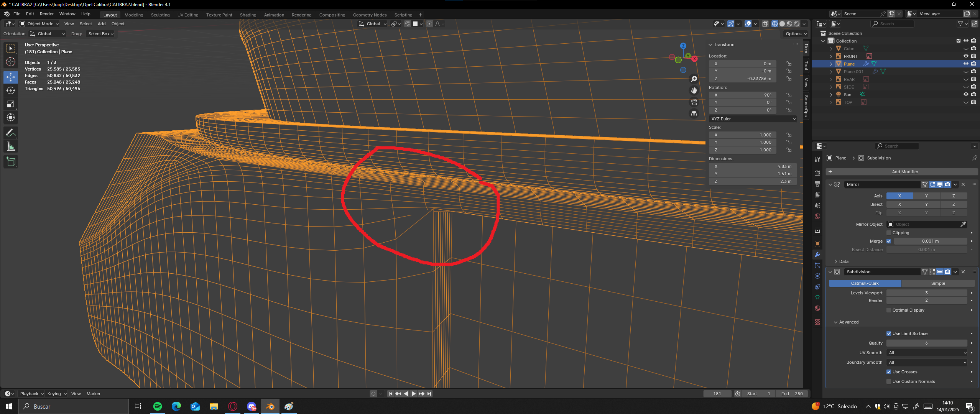Open the XYZ Euler rotation mode dropdown

[753, 119]
